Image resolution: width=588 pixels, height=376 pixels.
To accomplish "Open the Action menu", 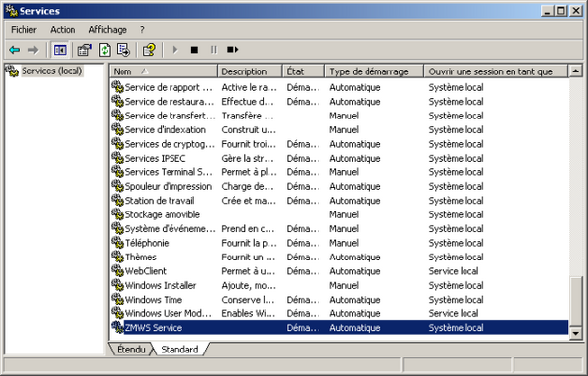I will coord(63,30).
